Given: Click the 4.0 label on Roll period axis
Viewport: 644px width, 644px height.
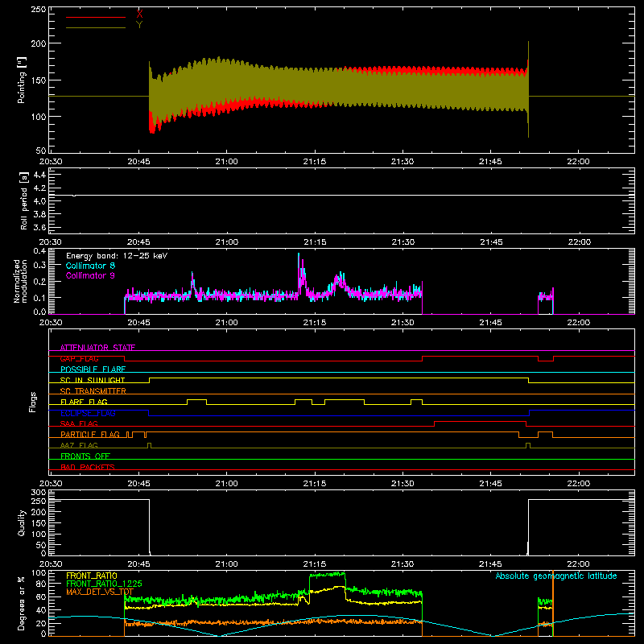Looking at the screenshot, I should (x=39, y=201).
